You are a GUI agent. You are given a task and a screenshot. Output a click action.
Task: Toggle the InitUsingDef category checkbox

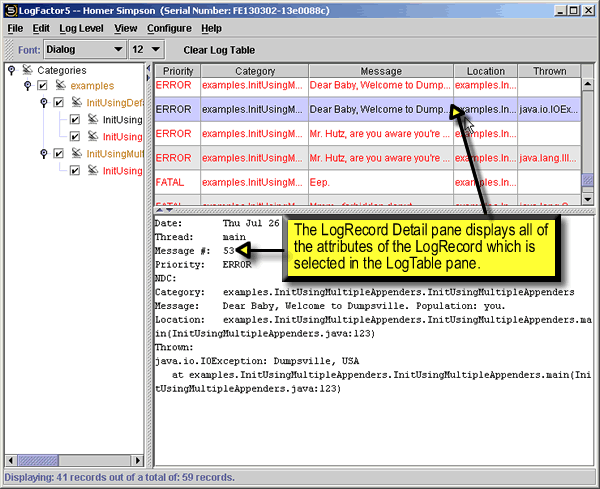tap(58, 103)
